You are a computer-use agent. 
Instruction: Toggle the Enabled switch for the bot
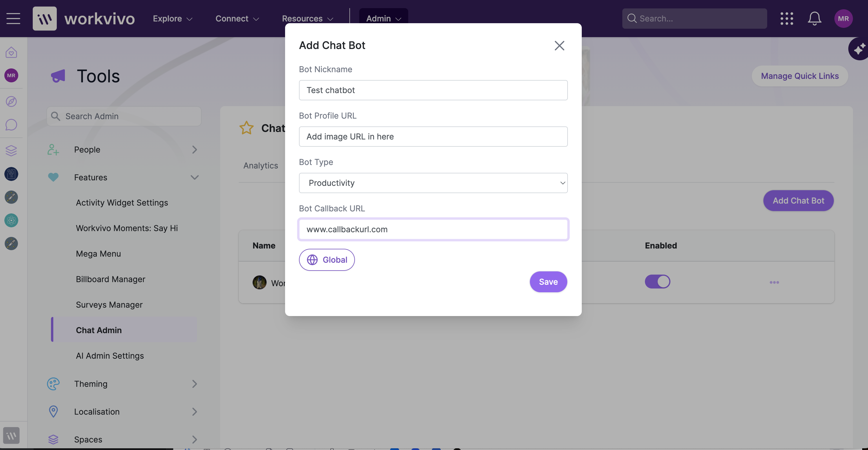point(657,282)
